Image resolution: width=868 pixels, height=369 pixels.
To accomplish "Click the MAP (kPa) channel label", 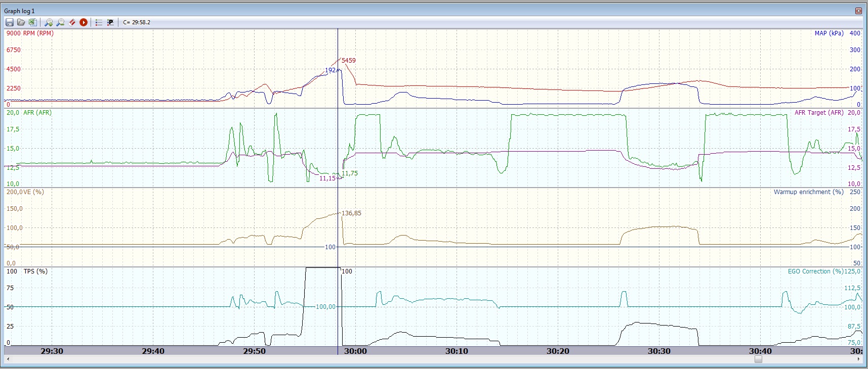I will 829,33.
